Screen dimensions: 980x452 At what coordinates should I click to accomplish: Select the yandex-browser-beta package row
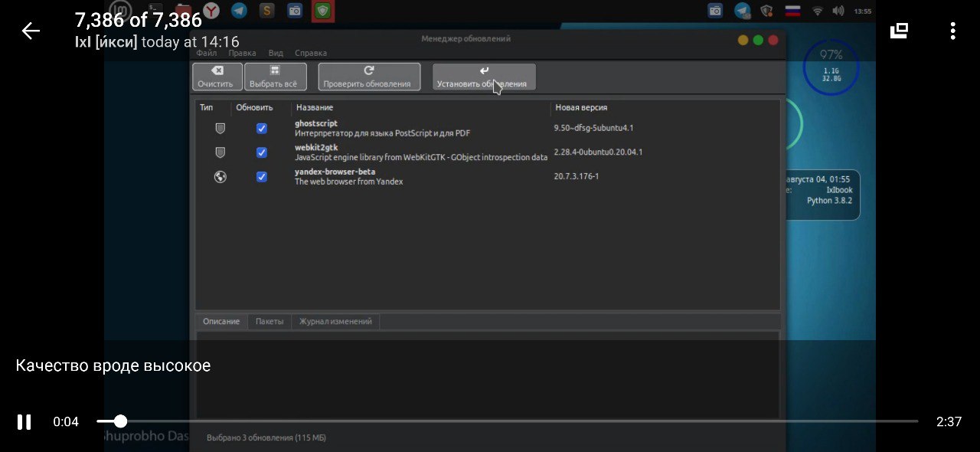point(488,177)
